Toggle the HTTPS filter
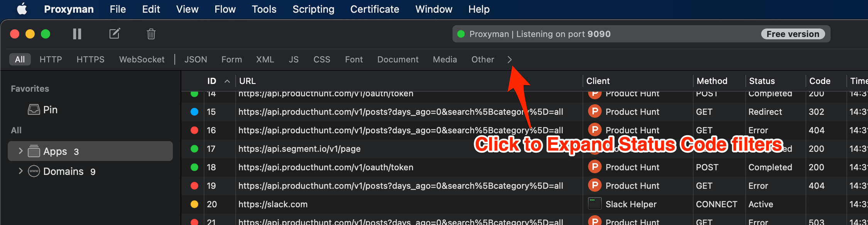868x225 pixels. 90,59
